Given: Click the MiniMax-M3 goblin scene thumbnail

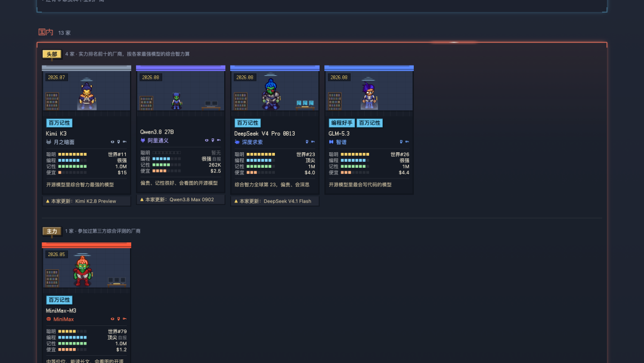Looking at the screenshot, I should click(86, 268).
